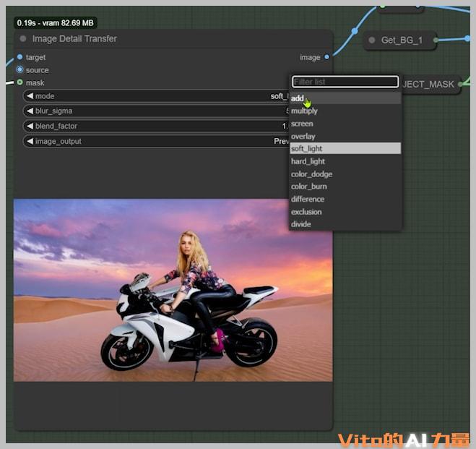This screenshot has height=449, width=476.
Task: Select the difference mode entry
Action: 345,199
